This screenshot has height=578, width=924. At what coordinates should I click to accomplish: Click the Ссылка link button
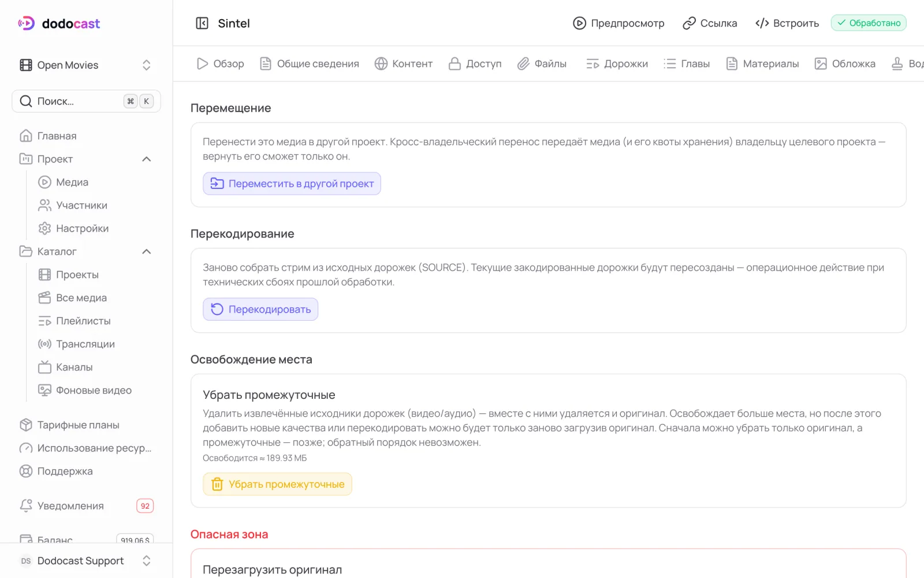tap(710, 23)
